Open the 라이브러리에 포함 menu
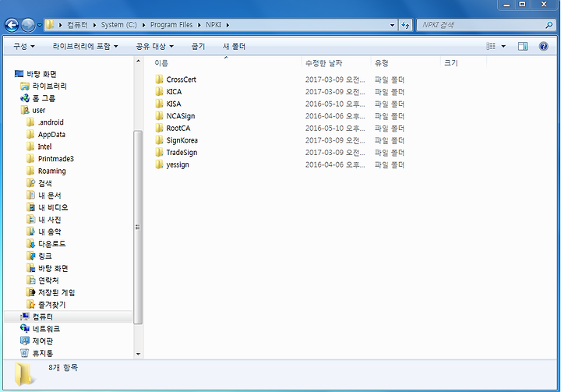 tap(85, 46)
